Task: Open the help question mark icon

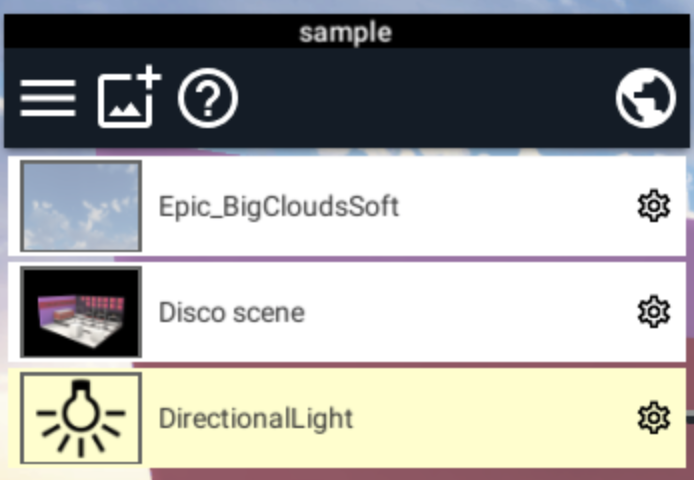Action: coord(208,98)
